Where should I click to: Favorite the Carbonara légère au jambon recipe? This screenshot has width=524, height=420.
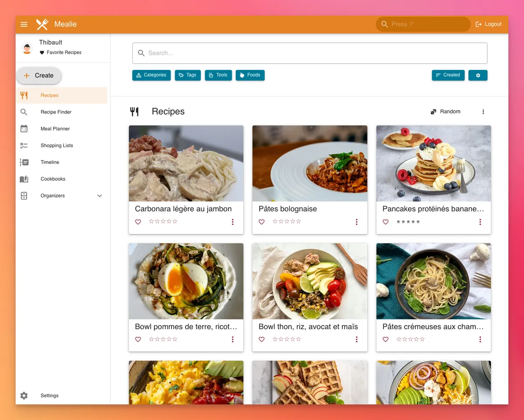click(138, 222)
